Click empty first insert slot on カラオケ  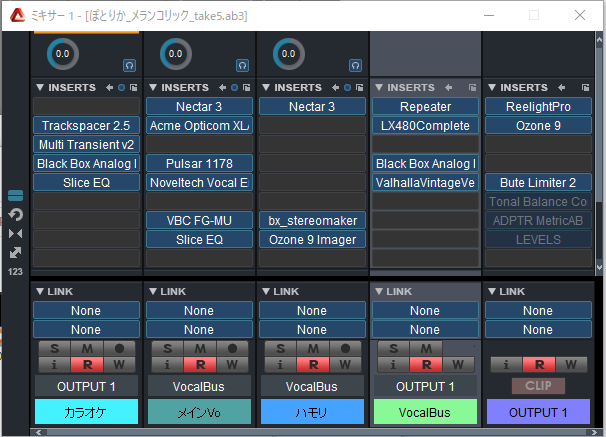86,107
